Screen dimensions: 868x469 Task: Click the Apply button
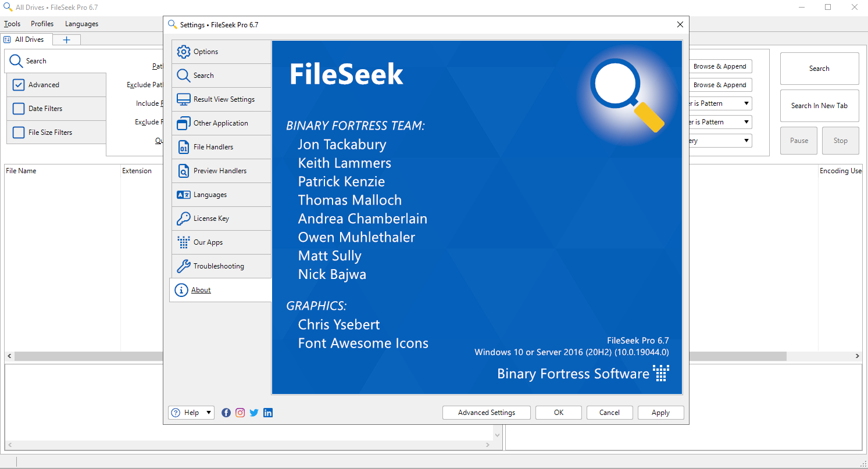coord(660,413)
